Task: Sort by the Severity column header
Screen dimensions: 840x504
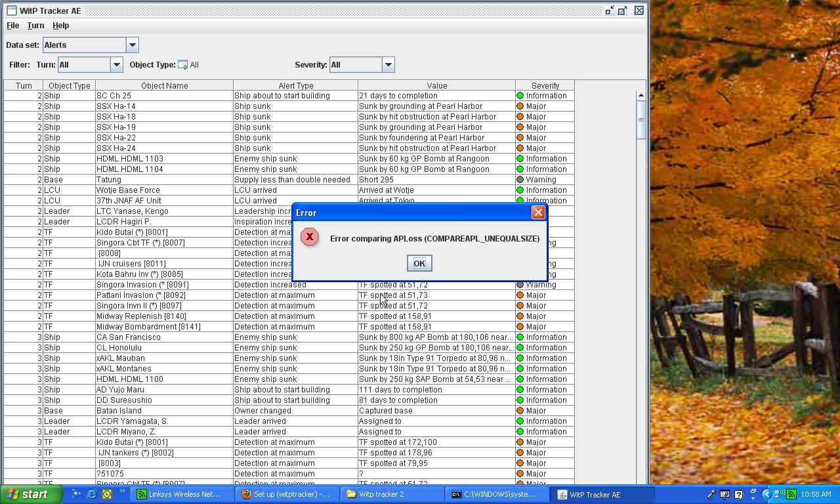Action: point(545,85)
